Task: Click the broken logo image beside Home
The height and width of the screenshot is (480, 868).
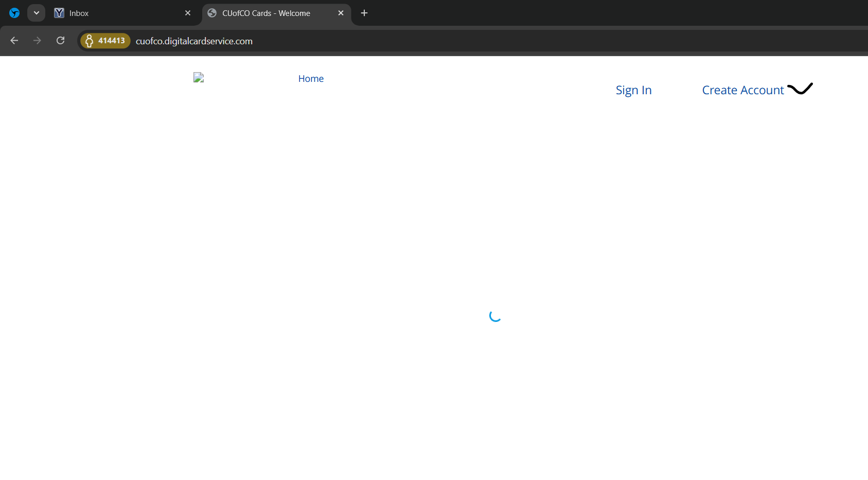Action: coord(199,78)
